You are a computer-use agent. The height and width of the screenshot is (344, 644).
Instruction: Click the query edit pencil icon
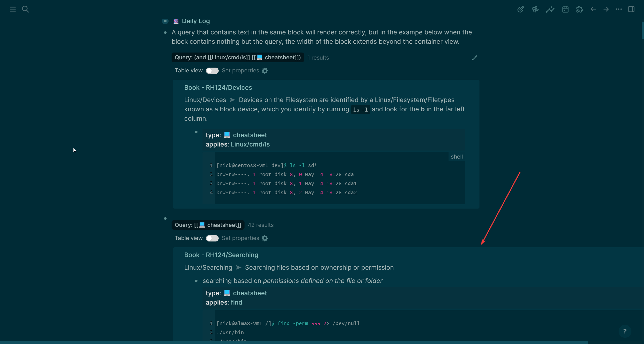pyautogui.click(x=474, y=58)
